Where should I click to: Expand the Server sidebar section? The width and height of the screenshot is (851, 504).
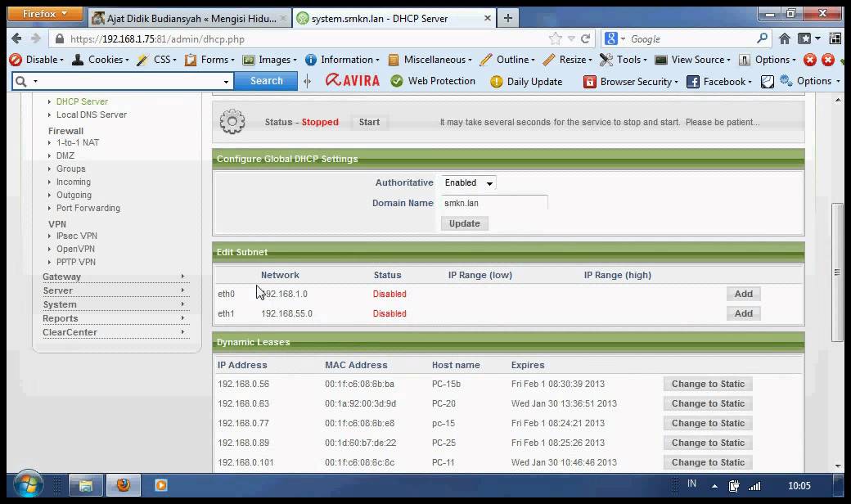click(115, 290)
